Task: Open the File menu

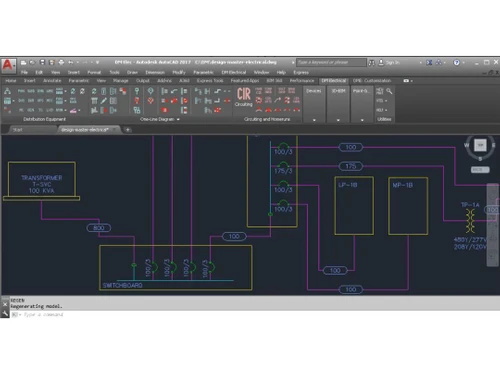Action: (x=24, y=72)
